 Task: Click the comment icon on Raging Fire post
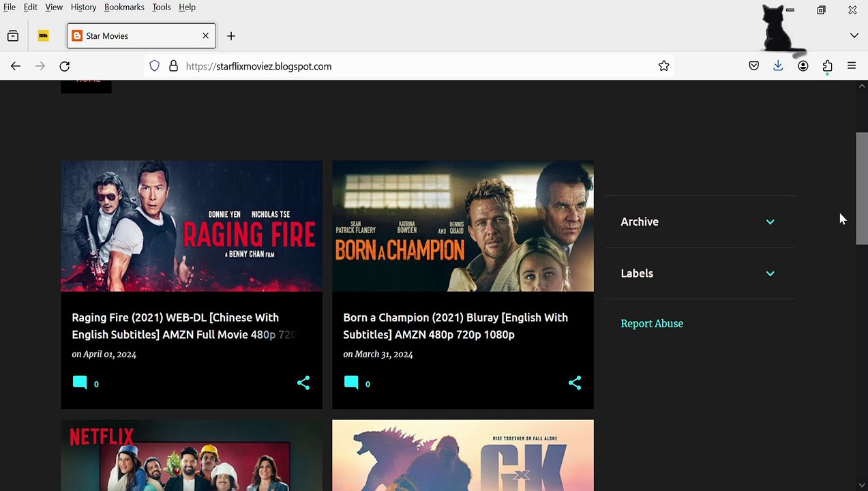click(80, 383)
